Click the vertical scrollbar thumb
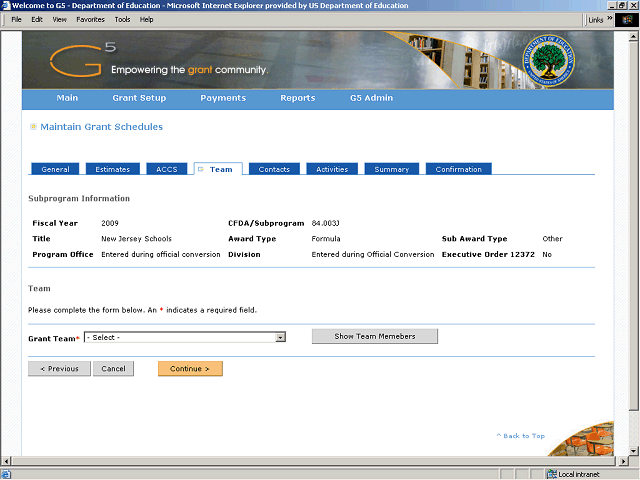The height and width of the screenshot is (480, 640). pos(633,225)
